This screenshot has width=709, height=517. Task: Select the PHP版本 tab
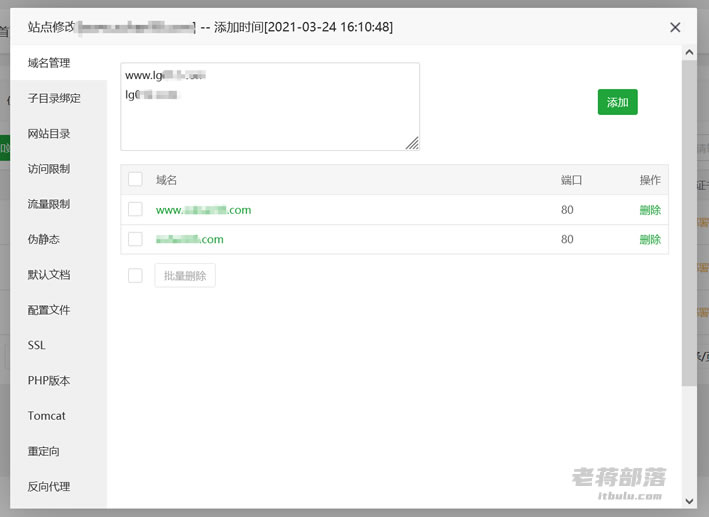coord(49,381)
